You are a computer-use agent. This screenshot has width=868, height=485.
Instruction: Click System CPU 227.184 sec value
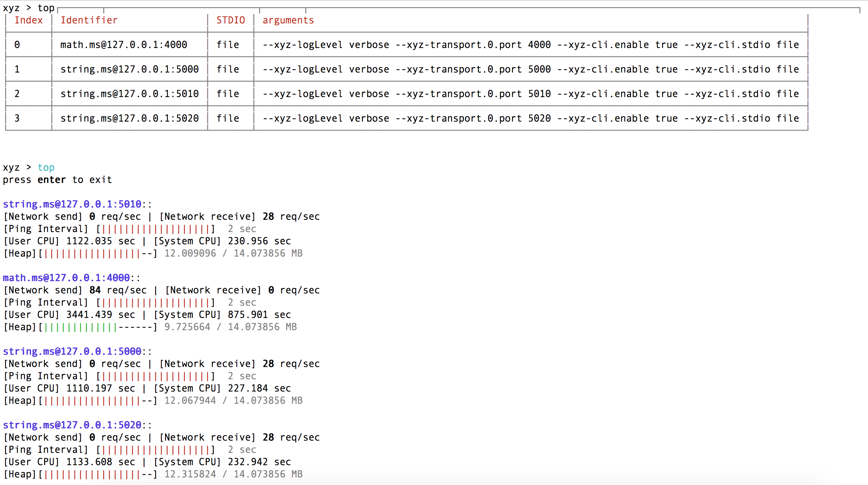[x=259, y=388]
